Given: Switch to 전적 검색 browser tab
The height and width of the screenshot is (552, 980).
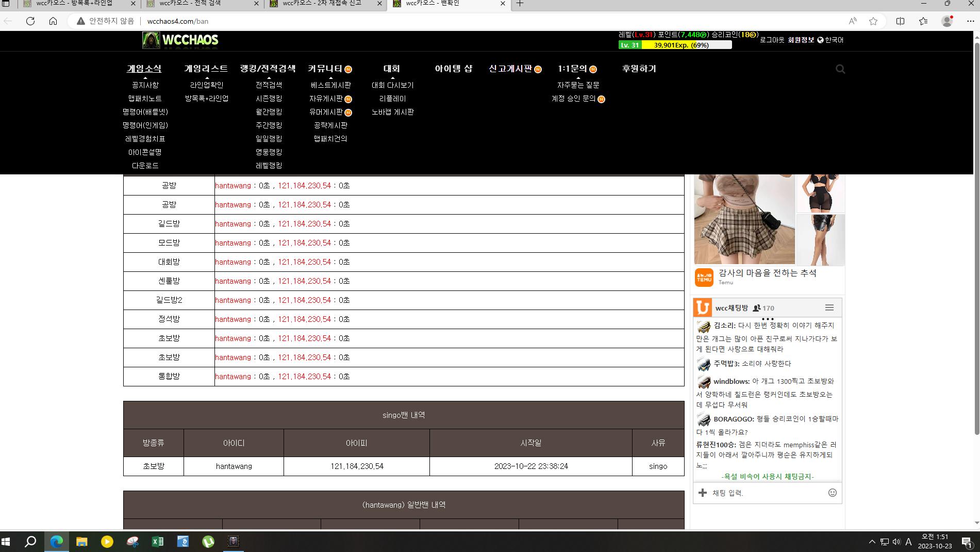Looking at the screenshot, I should click(190, 4).
